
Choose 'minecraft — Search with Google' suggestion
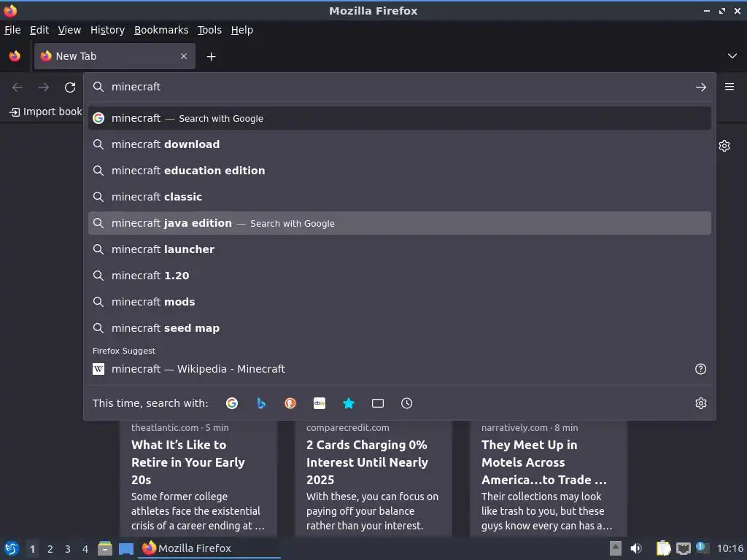[x=400, y=118]
